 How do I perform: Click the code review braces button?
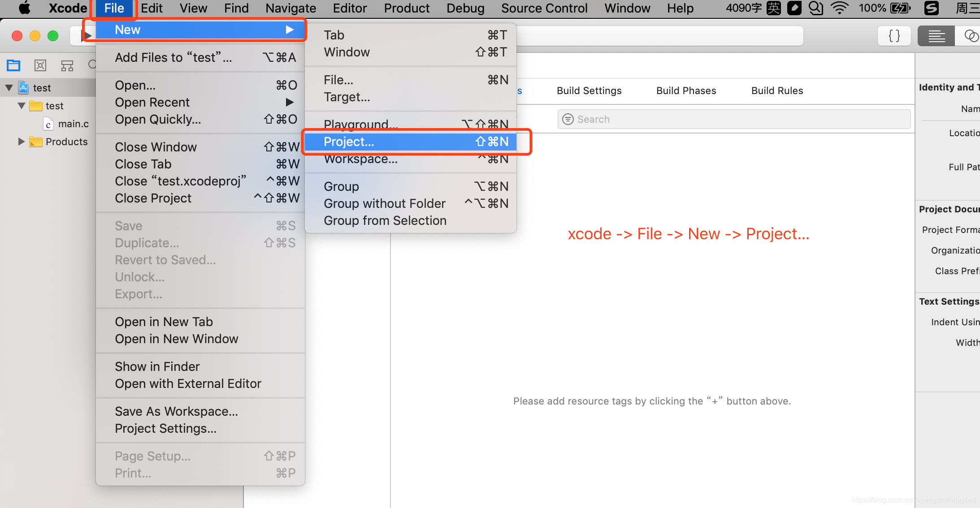pos(894,36)
